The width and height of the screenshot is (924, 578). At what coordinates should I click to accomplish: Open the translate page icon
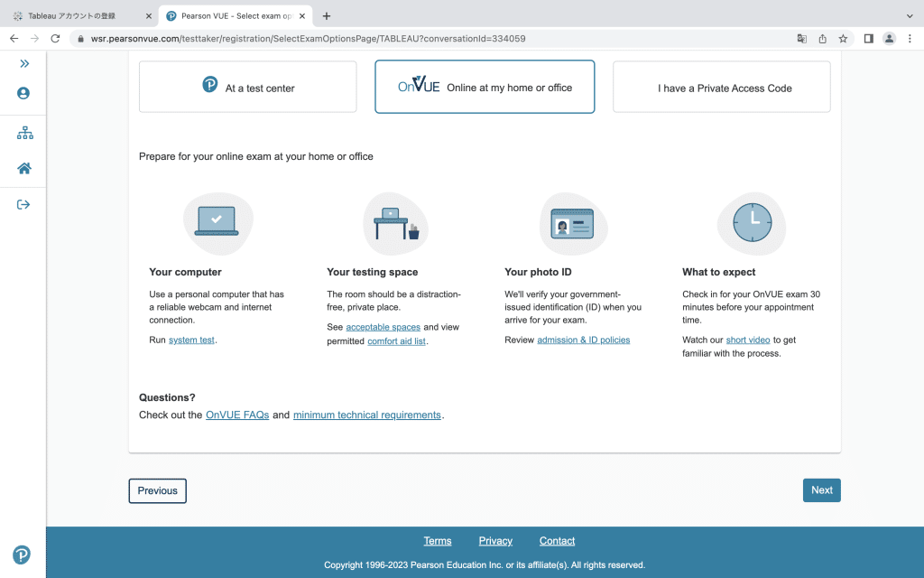pyautogui.click(x=802, y=38)
